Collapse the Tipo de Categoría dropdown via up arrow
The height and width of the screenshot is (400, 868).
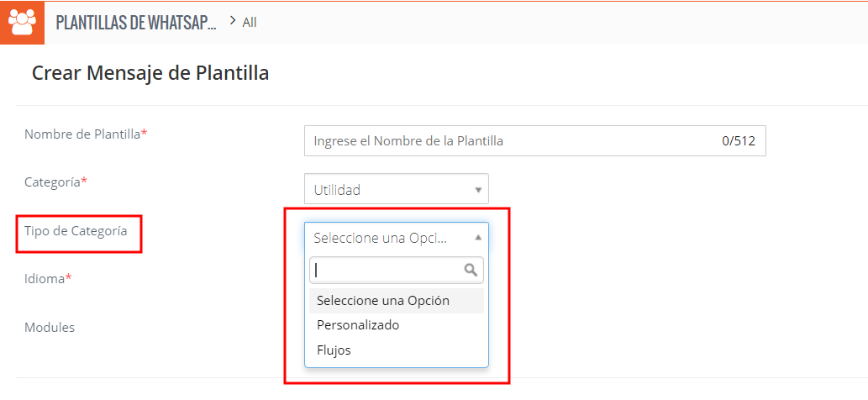click(478, 238)
